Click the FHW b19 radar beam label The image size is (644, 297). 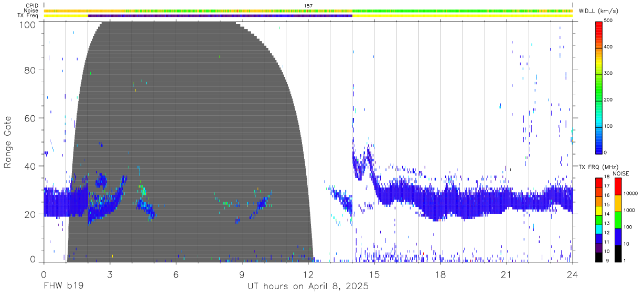pos(63,287)
